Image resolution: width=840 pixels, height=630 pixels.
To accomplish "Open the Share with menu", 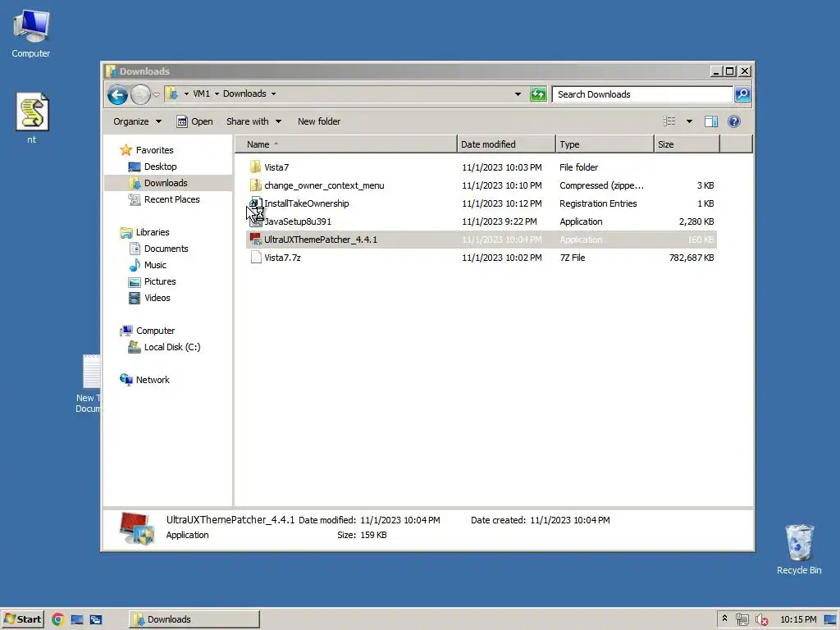I will click(253, 121).
